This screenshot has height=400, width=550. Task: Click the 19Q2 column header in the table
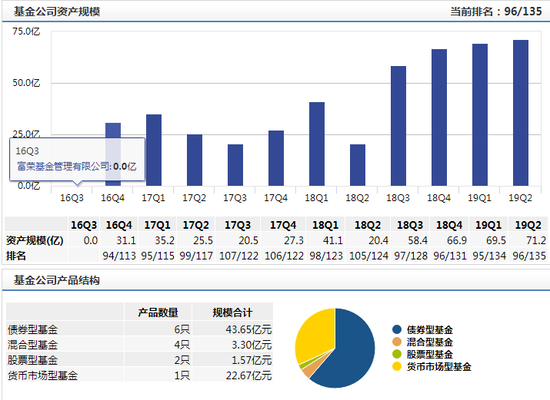pyautogui.click(x=528, y=225)
